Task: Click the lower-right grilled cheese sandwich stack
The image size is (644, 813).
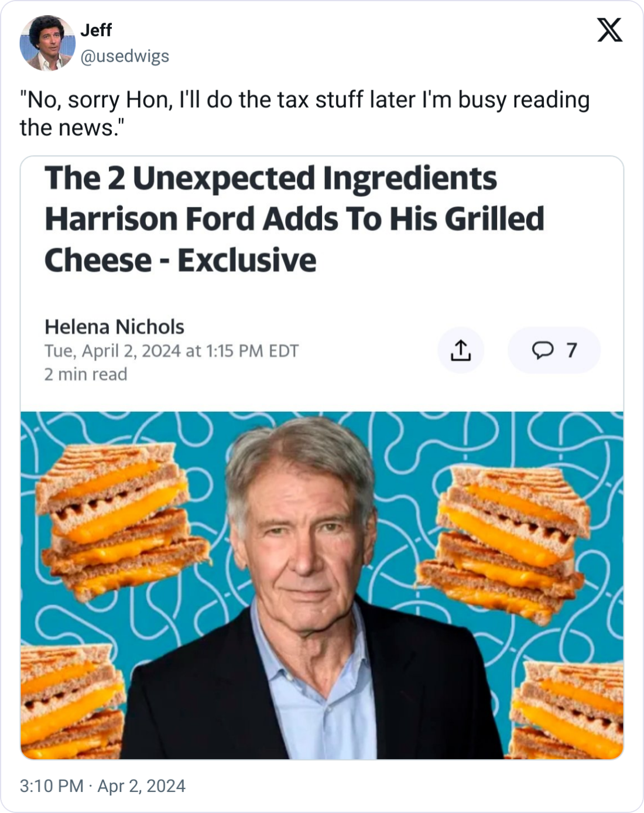Action: tap(568, 709)
